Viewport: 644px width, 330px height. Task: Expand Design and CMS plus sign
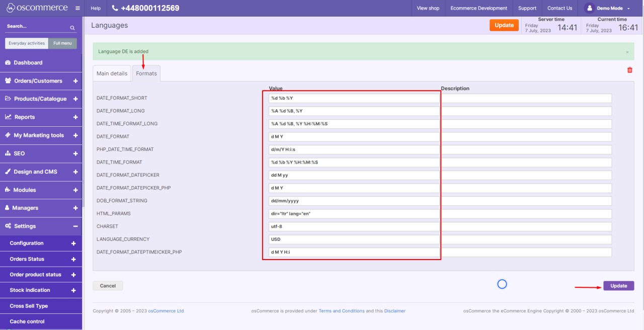point(75,172)
